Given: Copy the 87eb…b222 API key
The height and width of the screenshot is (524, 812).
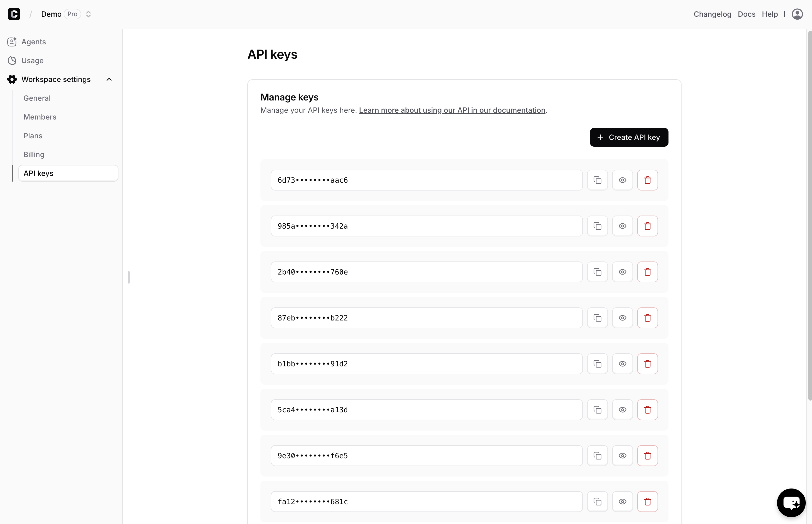Looking at the screenshot, I should [597, 318].
